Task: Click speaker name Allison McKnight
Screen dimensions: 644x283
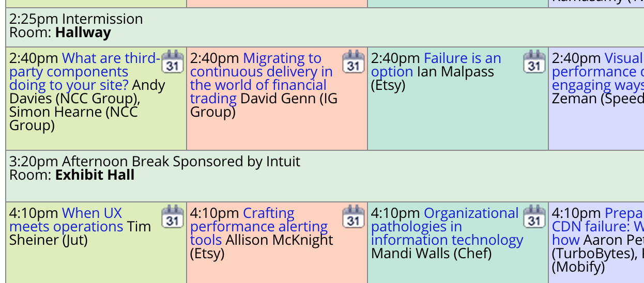Action: point(280,240)
